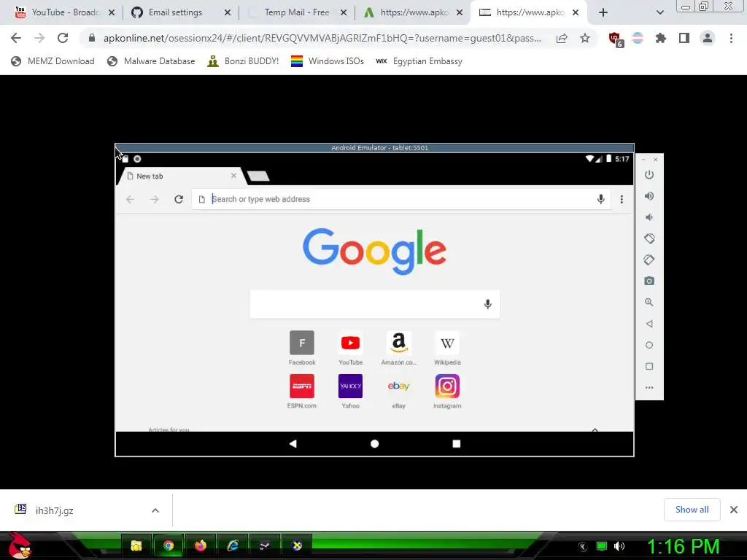This screenshot has width=747, height=560.
Task: Tap the microphone in emulator address bar
Action: 601,199
